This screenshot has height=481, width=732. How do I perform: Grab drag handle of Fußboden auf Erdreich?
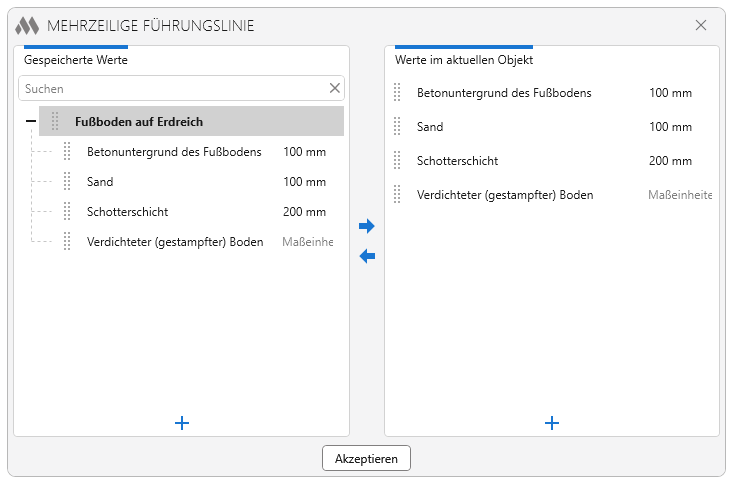click(x=55, y=121)
